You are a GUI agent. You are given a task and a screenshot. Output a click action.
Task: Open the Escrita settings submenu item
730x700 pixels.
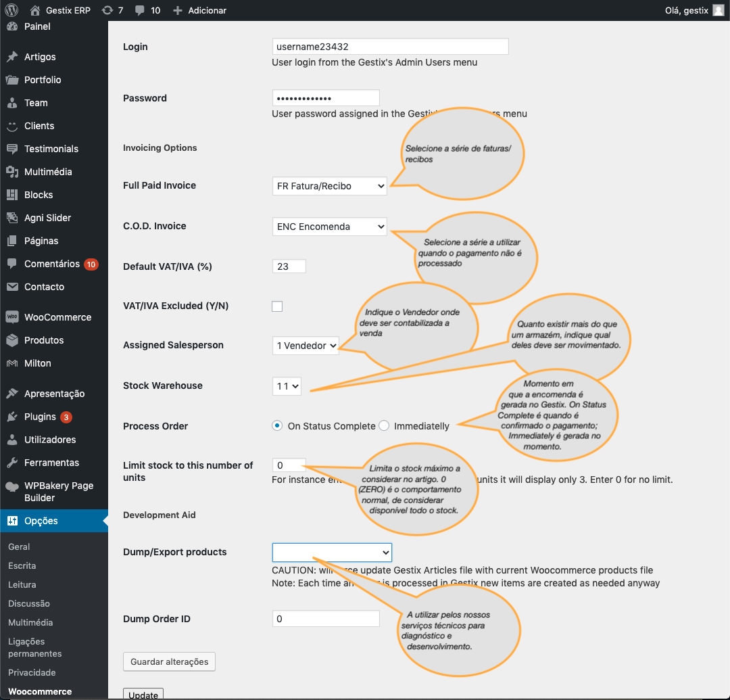pyautogui.click(x=22, y=565)
